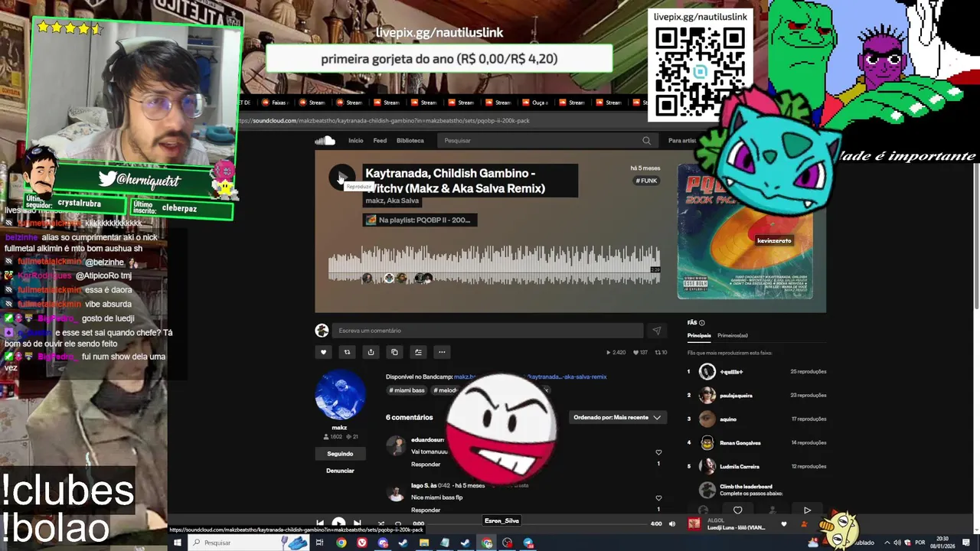Viewport: 980px width, 551px height.
Task: Click the SoundCloud logo
Action: [325, 141]
